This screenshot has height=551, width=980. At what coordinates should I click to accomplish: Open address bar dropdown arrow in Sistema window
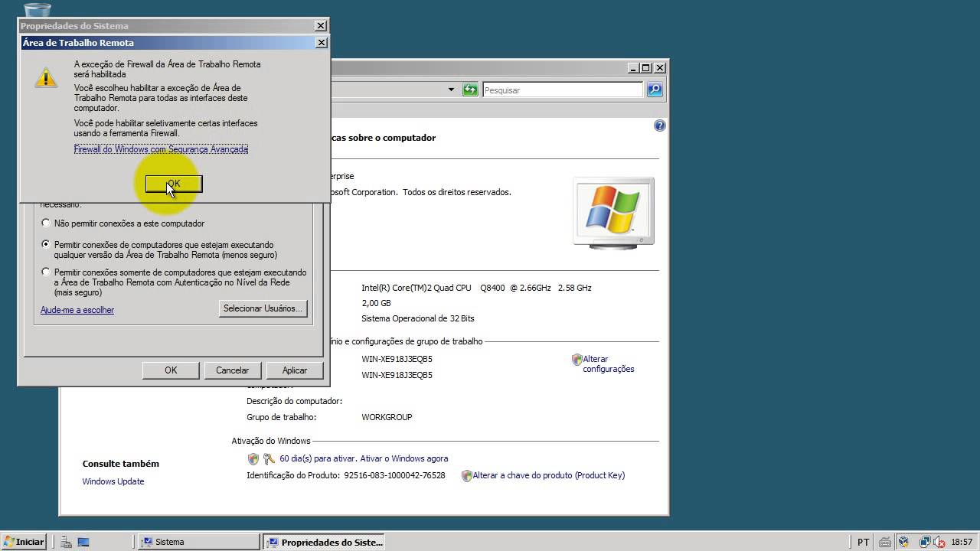[451, 90]
